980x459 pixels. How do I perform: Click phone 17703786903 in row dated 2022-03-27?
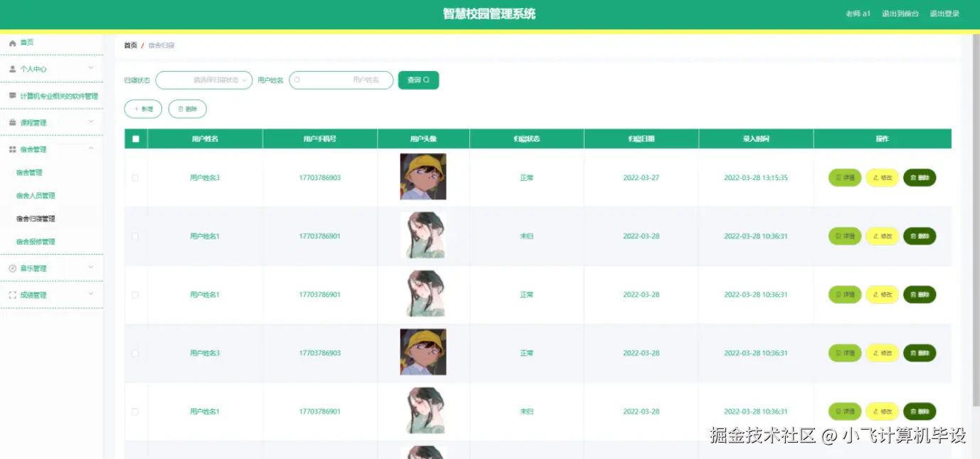320,178
